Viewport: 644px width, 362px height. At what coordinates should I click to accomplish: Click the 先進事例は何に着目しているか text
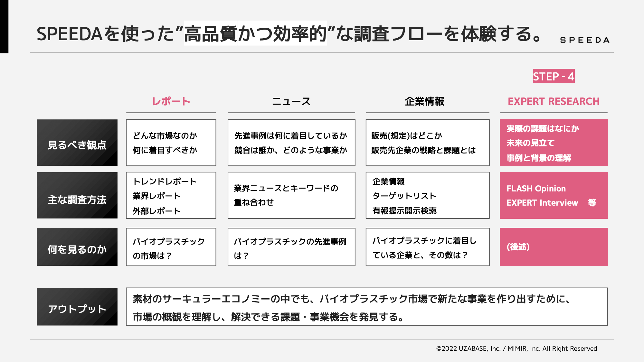(x=291, y=136)
